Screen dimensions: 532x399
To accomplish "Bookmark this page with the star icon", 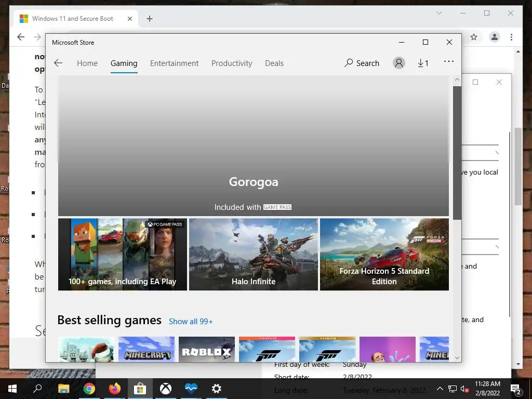I will pos(474,37).
